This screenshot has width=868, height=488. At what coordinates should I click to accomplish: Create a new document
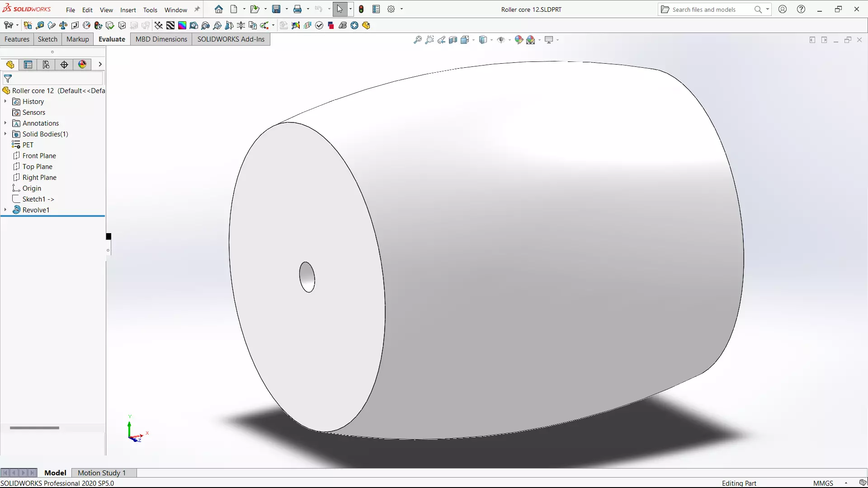tap(234, 9)
